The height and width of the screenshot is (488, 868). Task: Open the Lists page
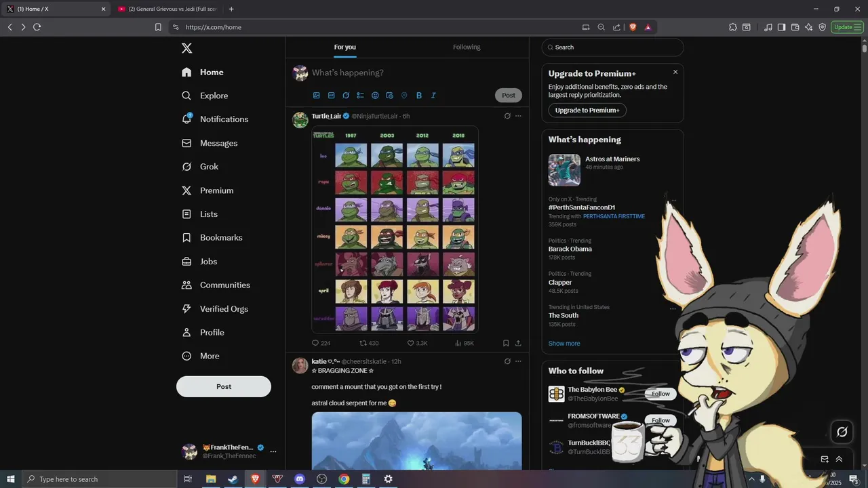click(199, 214)
